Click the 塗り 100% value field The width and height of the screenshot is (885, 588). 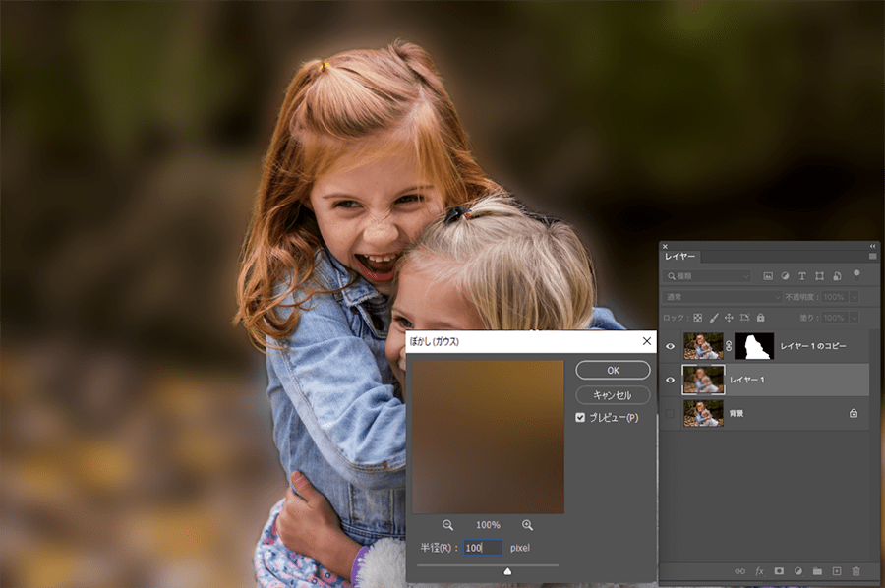(x=835, y=318)
